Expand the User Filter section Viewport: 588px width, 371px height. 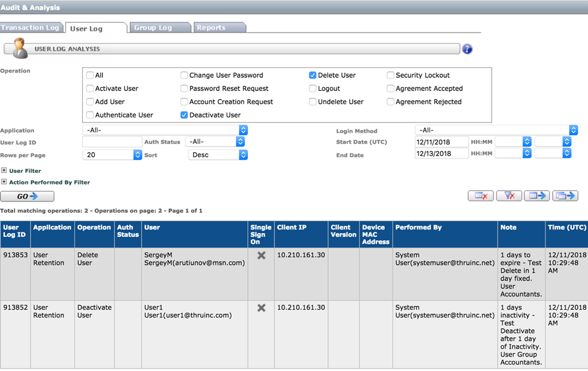4,171
